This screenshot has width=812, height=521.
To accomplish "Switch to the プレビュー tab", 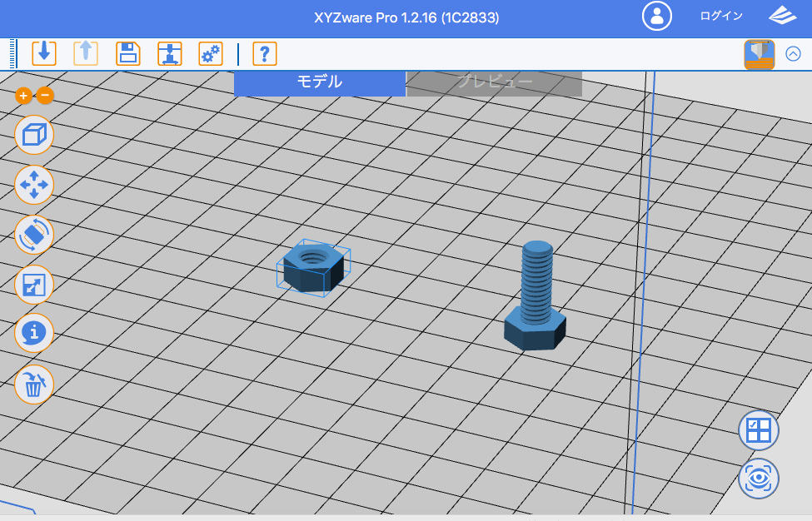I will (x=495, y=82).
